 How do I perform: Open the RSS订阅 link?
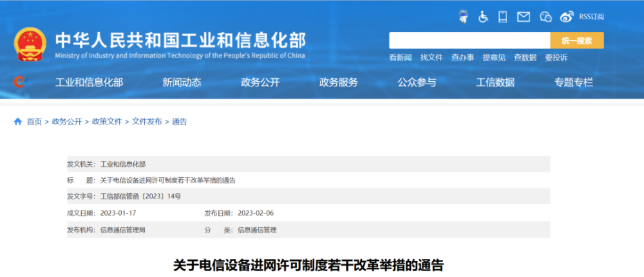[591, 17]
